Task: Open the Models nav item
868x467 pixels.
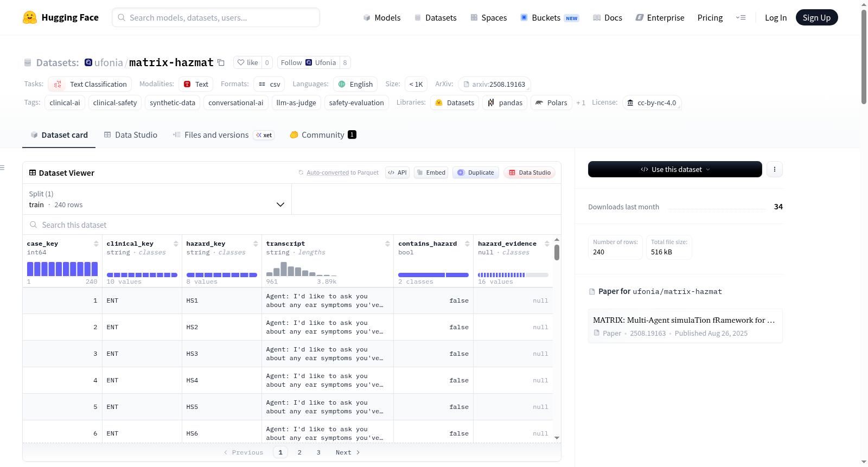Action: [382, 17]
